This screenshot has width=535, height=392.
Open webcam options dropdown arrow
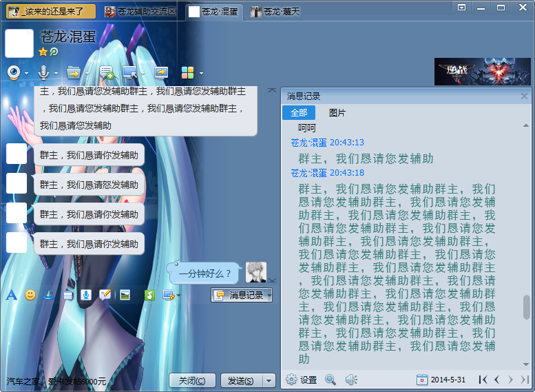coord(27,74)
